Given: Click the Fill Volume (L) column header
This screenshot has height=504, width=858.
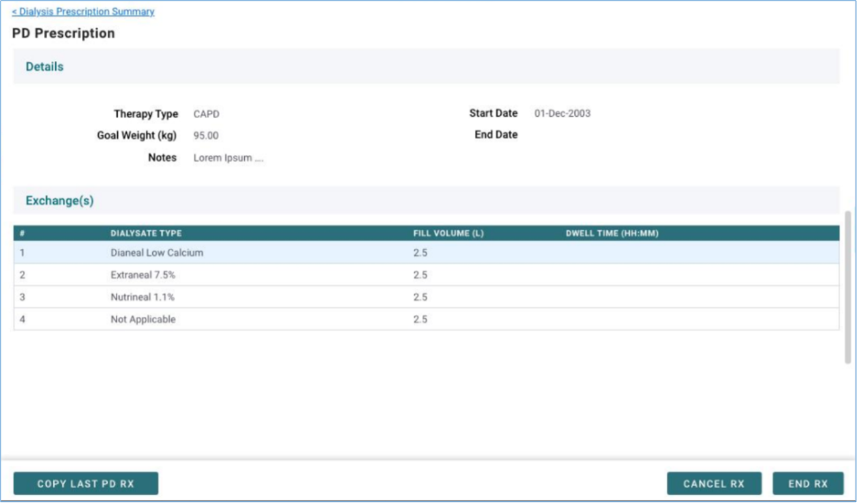Looking at the screenshot, I should coord(448,233).
